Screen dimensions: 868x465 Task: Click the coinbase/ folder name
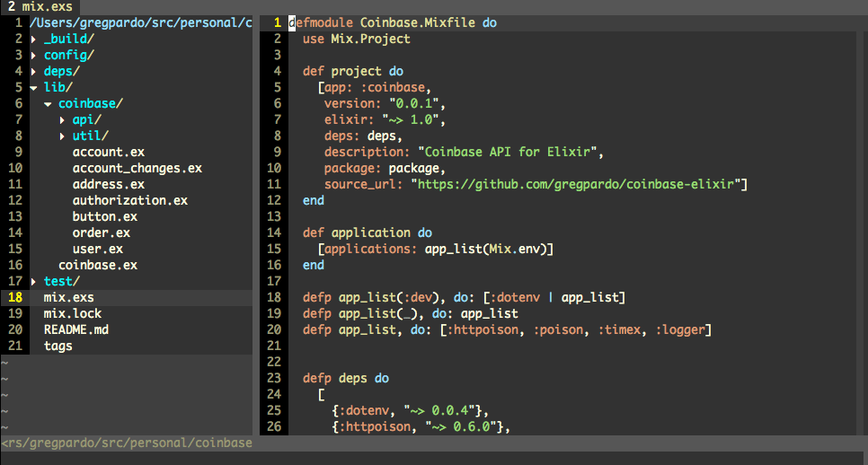coord(91,103)
